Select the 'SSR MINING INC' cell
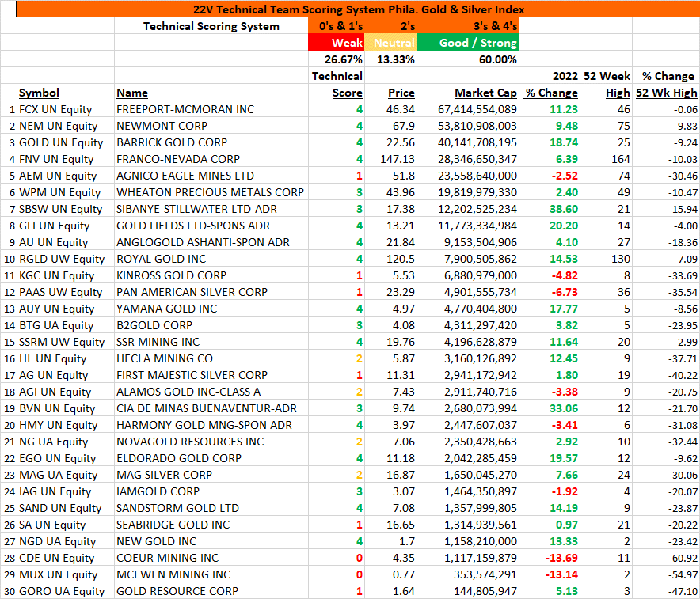 point(211,342)
